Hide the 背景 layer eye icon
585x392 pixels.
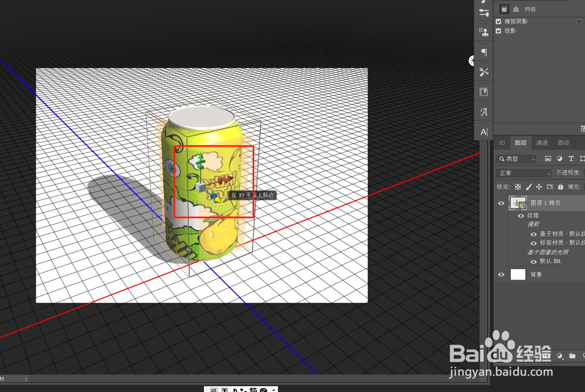(501, 275)
